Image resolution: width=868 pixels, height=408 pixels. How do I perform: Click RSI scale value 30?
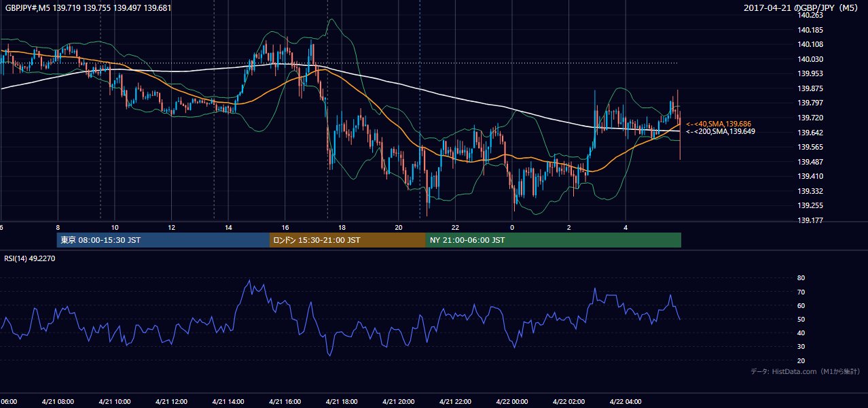(801, 346)
